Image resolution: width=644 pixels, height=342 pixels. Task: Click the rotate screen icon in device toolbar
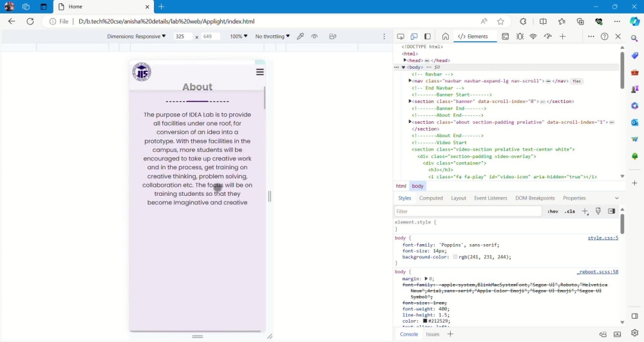[x=333, y=37]
